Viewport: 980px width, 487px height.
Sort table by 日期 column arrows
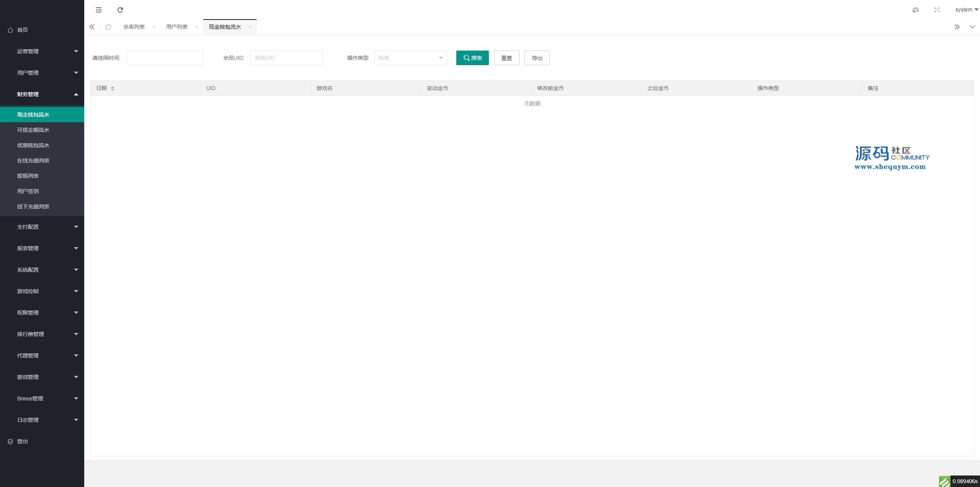coord(113,89)
